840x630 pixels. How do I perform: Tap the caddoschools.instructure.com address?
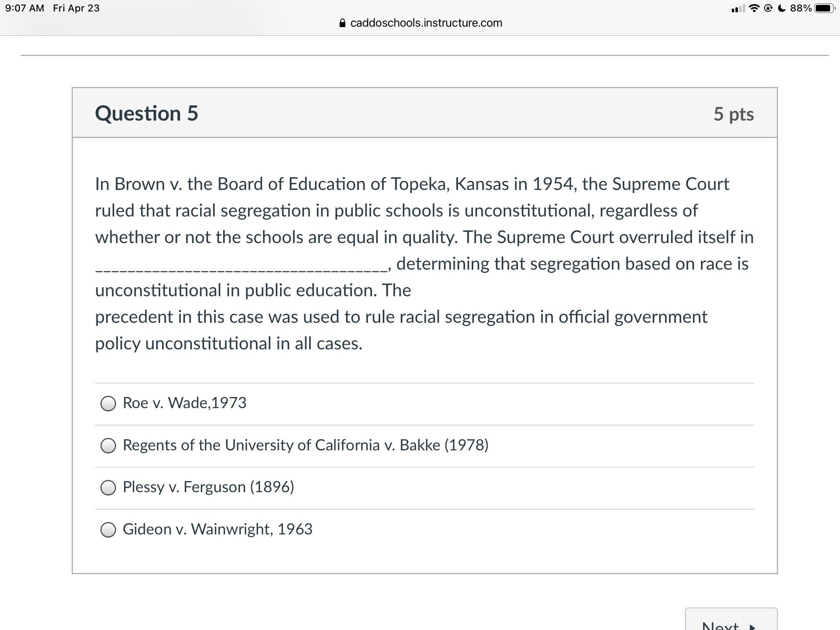[426, 23]
